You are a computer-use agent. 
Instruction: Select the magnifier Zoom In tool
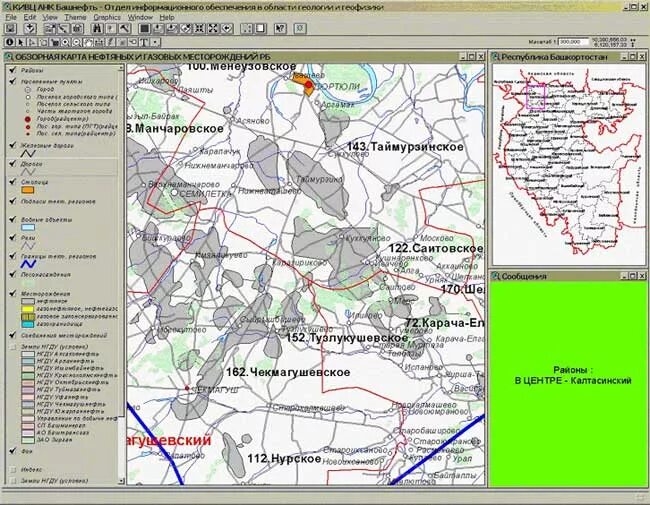65,42
